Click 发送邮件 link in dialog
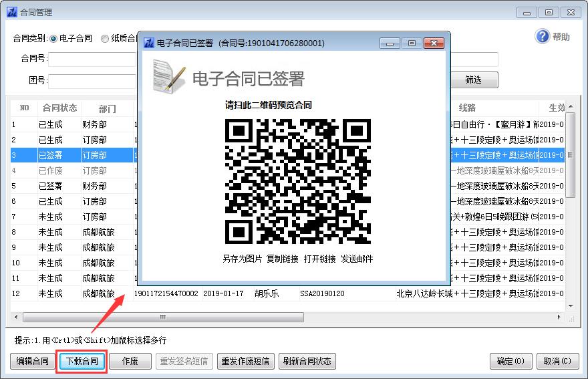 357,259
